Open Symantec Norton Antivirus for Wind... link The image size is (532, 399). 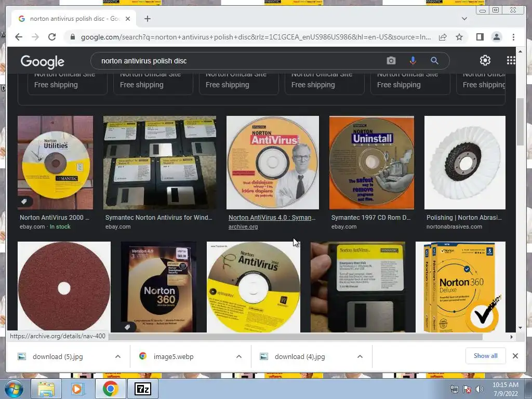(x=159, y=218)
